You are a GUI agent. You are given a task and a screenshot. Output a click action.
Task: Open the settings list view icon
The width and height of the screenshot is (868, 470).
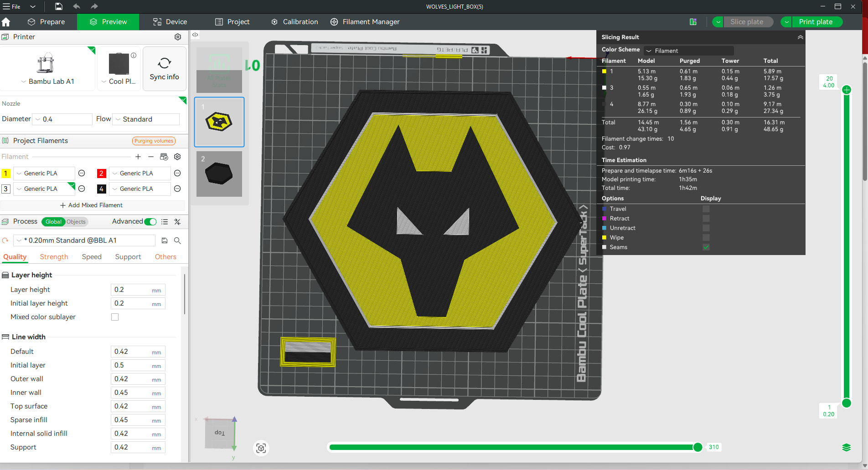(x=165, y=222)
